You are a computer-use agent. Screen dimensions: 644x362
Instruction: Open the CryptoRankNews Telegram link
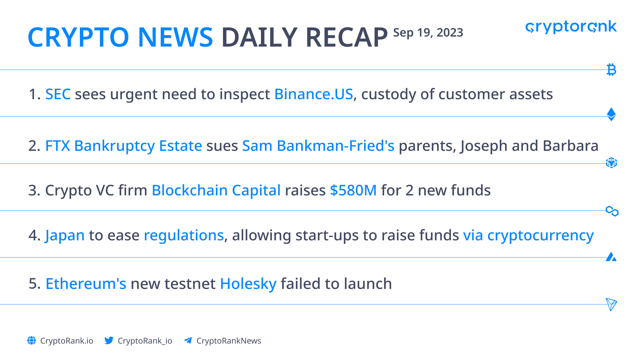[x=229, y=341]
